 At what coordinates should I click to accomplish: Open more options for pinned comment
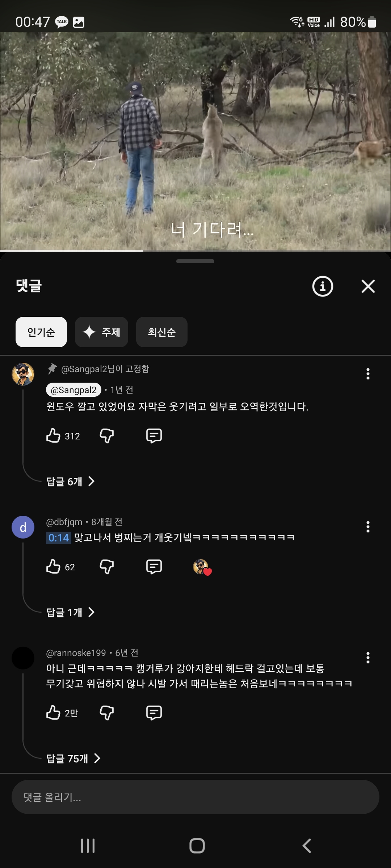tap(368, 374)
